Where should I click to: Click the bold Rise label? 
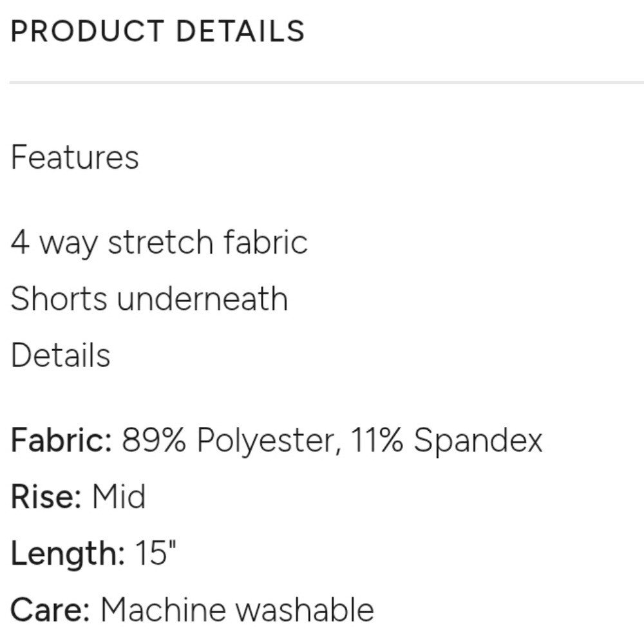click(x=46, y=497)
